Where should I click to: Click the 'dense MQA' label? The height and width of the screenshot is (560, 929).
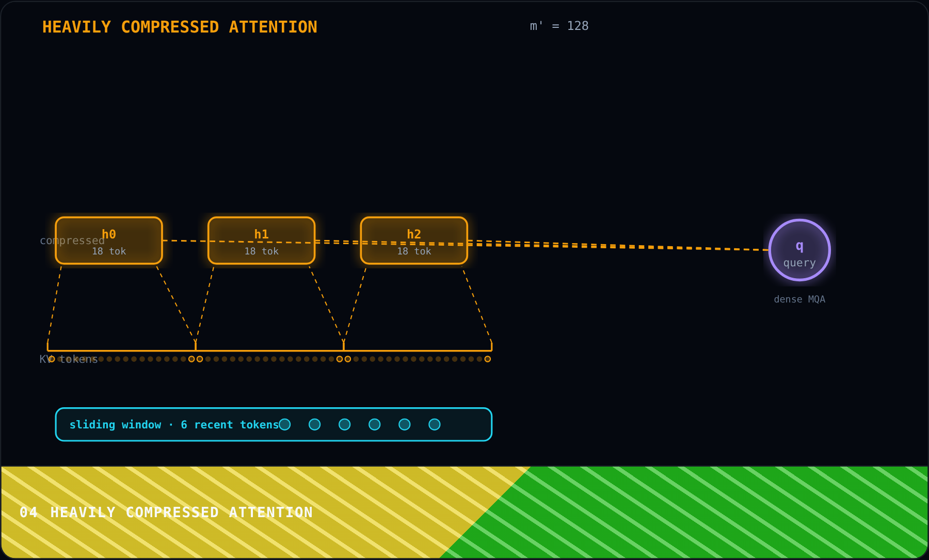[x=799, y=299]
